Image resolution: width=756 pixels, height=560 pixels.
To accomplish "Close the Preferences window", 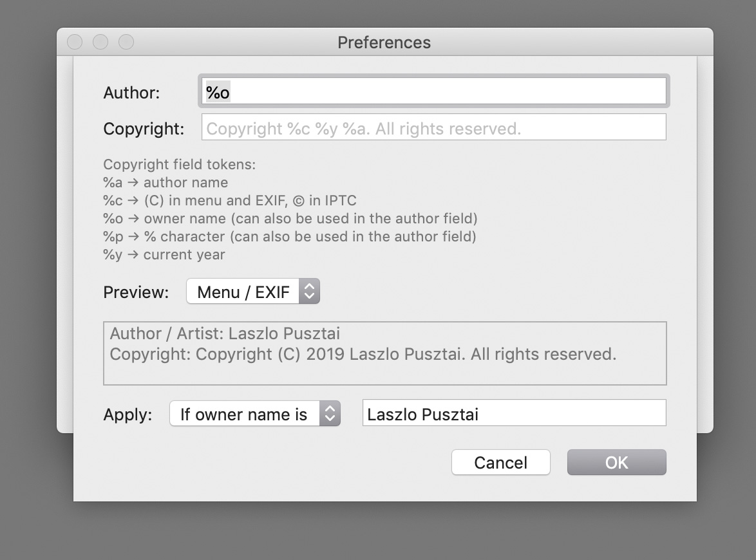I will 75,42.
